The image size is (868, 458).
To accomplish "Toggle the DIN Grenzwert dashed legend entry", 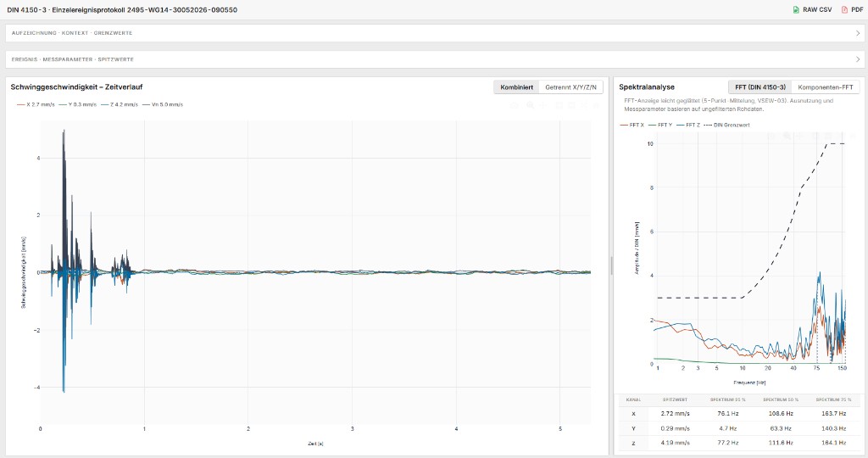I will coord(726,126).
